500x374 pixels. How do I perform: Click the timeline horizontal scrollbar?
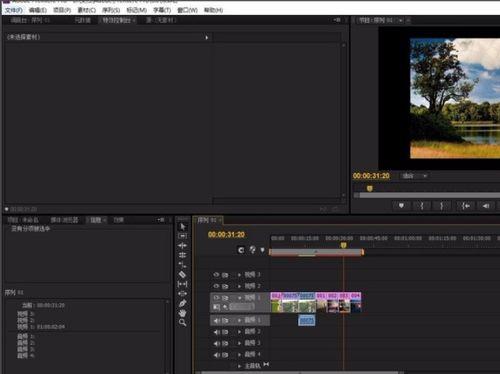[x=300, y=372]
